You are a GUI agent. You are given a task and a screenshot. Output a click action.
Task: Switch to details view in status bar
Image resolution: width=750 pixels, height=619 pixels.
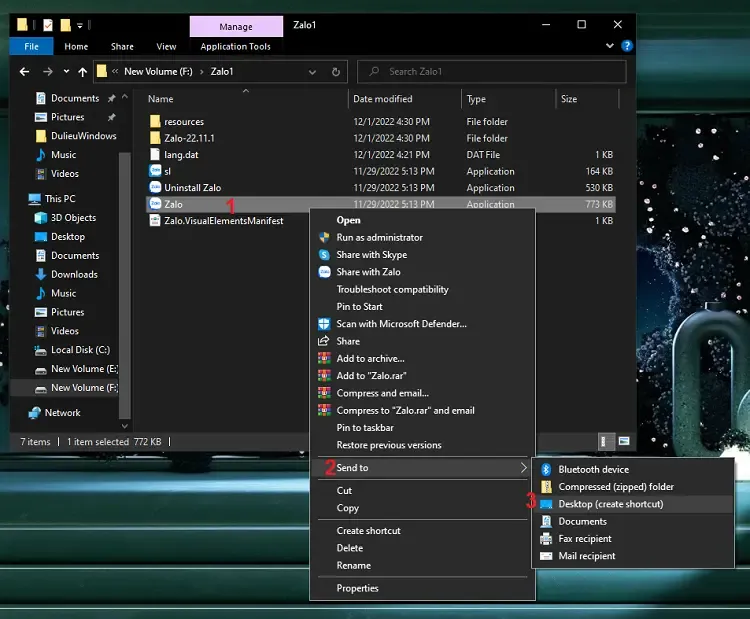click(x=606, y=441)
